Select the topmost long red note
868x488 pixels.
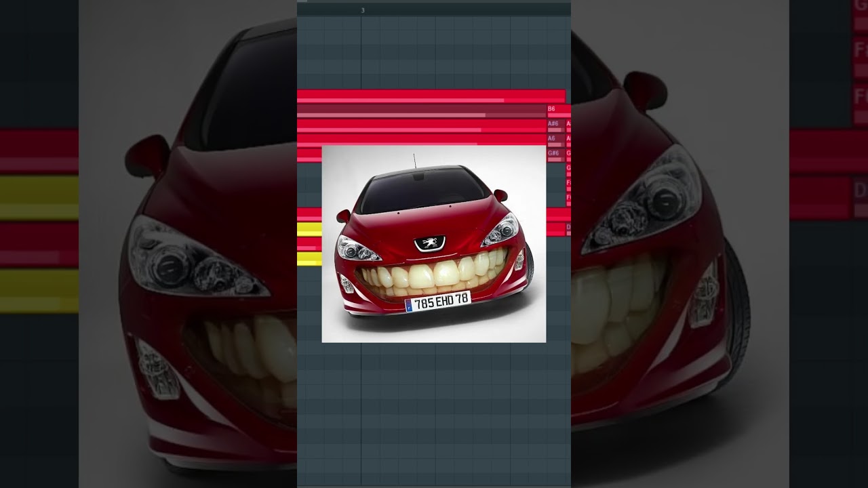coord(431,96)
